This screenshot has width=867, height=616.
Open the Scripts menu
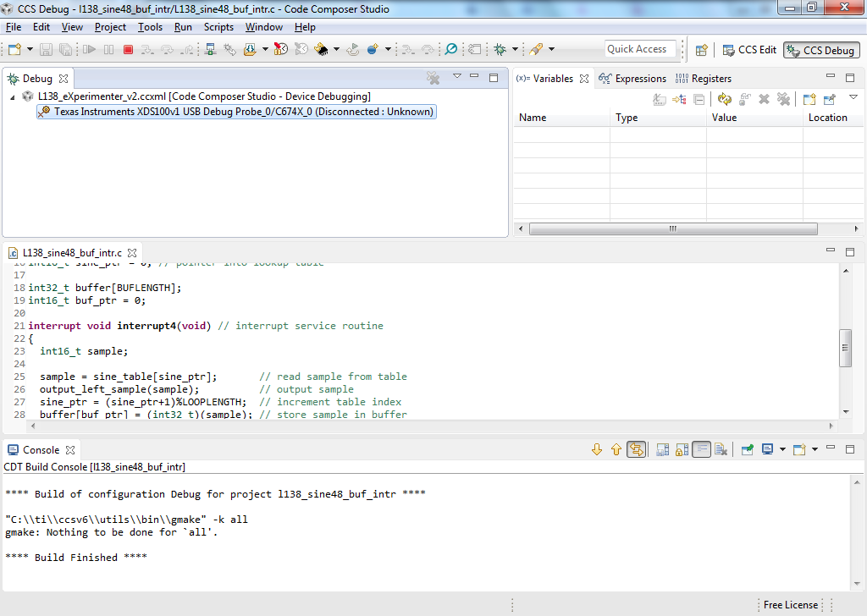pos(218,27)
